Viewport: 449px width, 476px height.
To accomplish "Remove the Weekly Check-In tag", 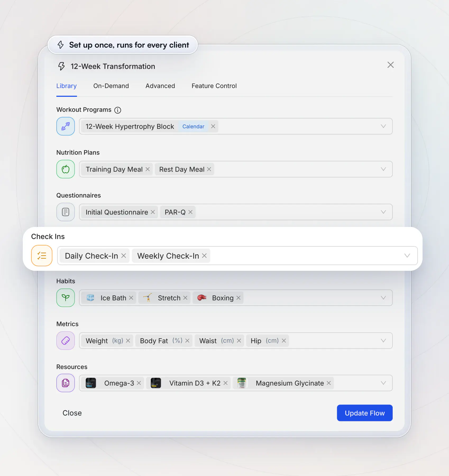I will (204, 256).
